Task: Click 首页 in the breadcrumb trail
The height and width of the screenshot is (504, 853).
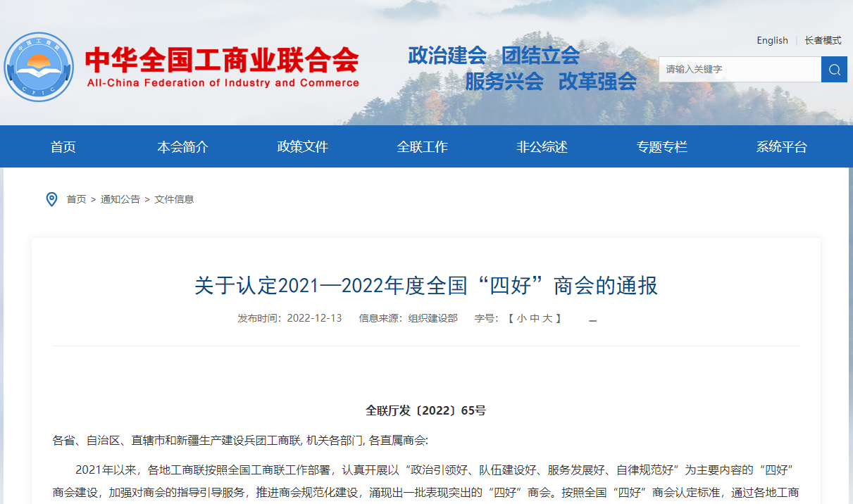Action: pyautogui.click(x=76, y=199)
